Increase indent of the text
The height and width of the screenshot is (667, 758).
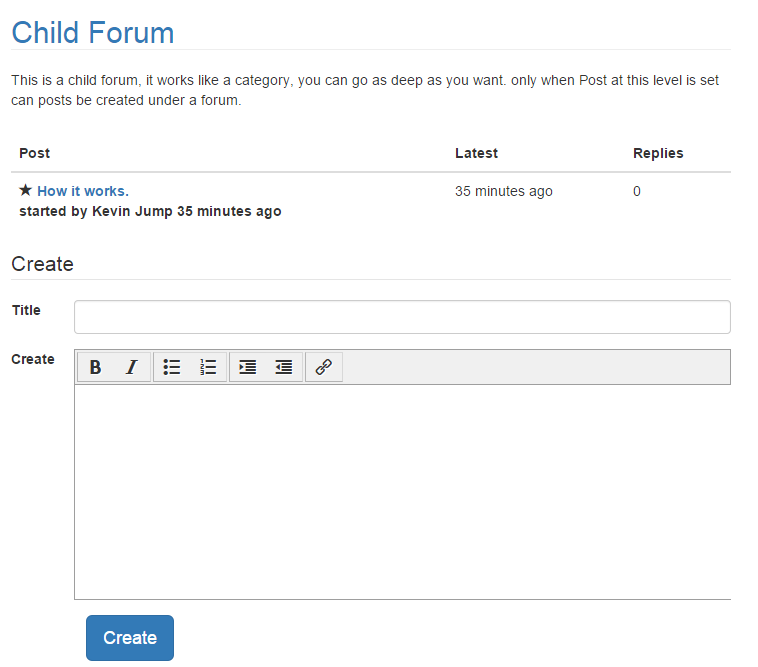tap(248, 367)
